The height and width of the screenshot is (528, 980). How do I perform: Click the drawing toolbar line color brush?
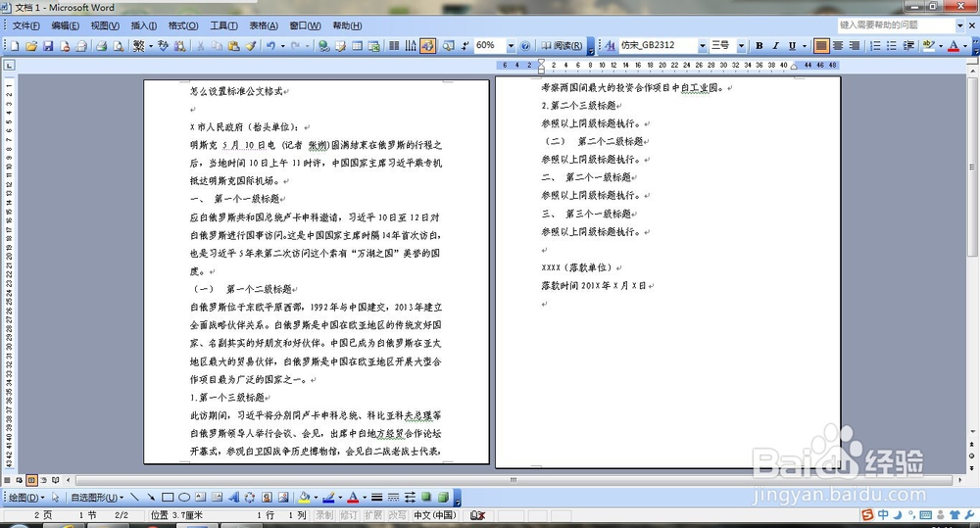click(x=328, y=498)
